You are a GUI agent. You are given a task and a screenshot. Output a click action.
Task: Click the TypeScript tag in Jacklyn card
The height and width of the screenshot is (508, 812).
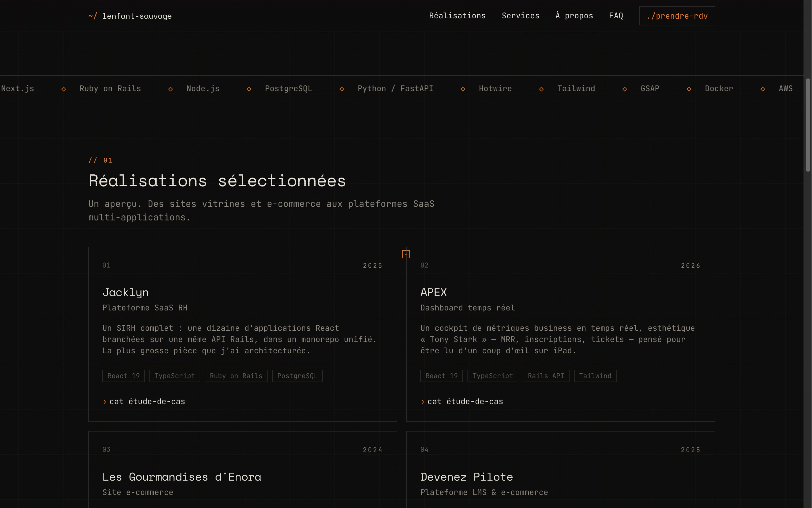tap(175, 376)
